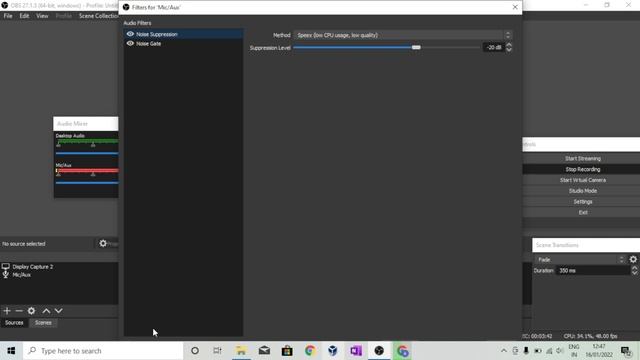
Task: Click the Display Capture 2 monitor icon
Action: pos(5,267)
